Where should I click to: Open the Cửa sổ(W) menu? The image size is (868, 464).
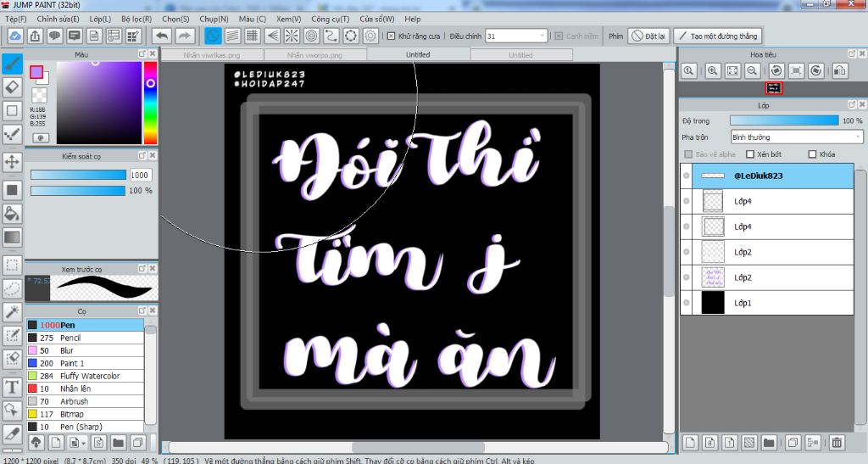tap(377, 19)
